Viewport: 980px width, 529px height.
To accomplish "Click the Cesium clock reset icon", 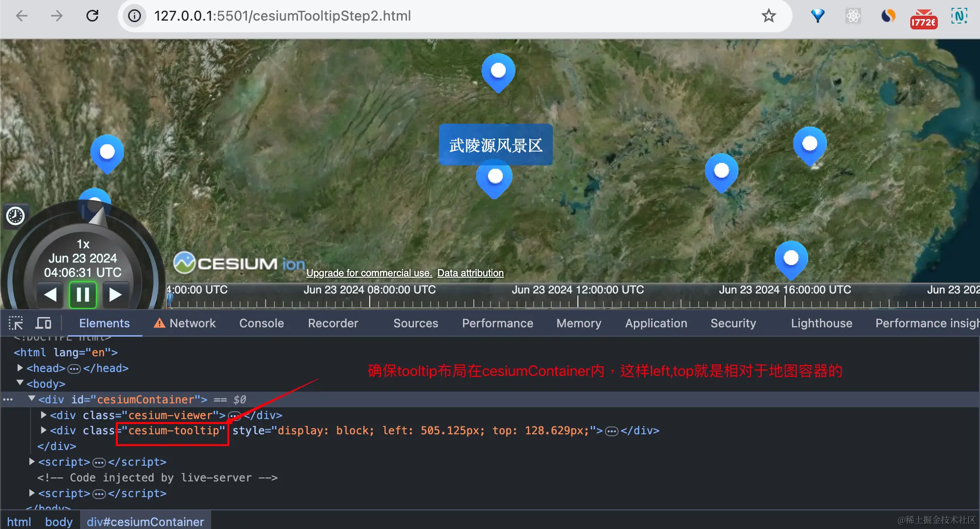I will pos(15,216).
